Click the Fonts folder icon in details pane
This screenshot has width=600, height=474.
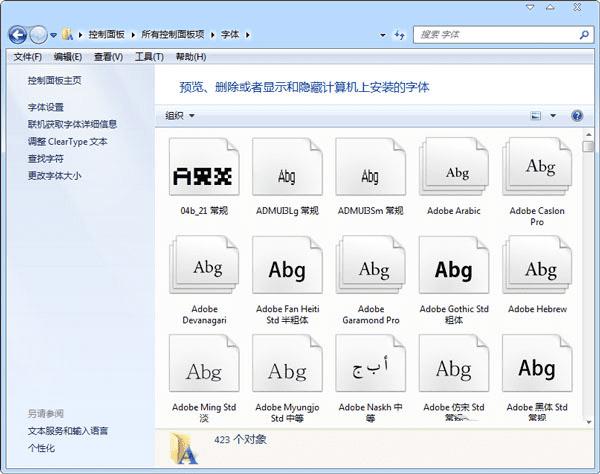pos(184,449)
